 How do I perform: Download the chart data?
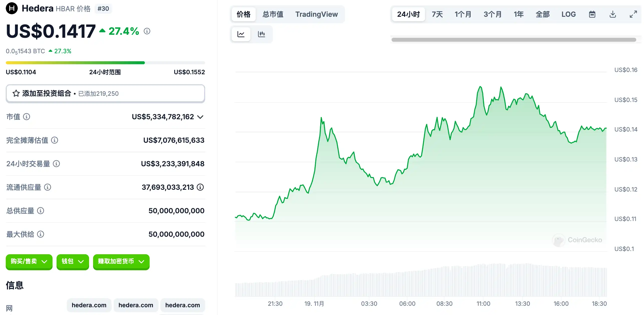tap(612, 14)
